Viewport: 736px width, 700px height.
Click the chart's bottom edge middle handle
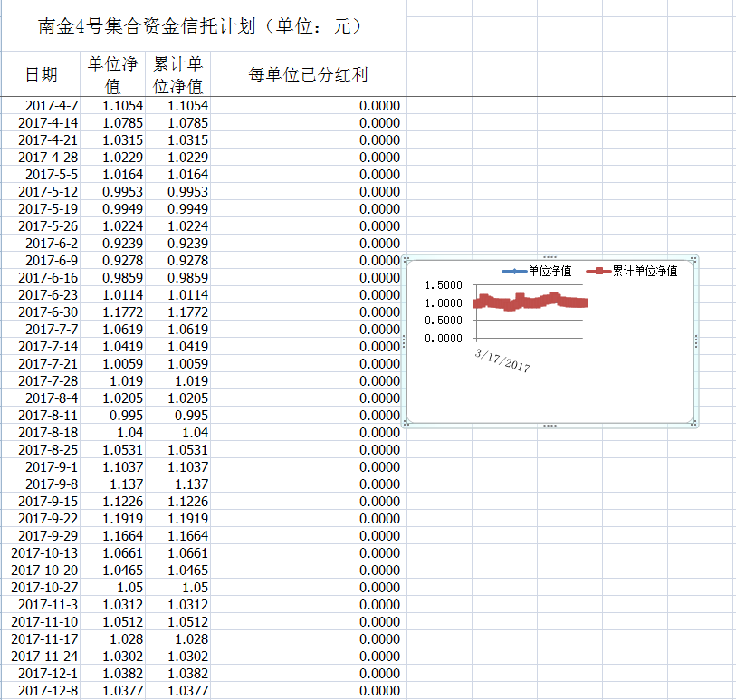pos(550,423)
